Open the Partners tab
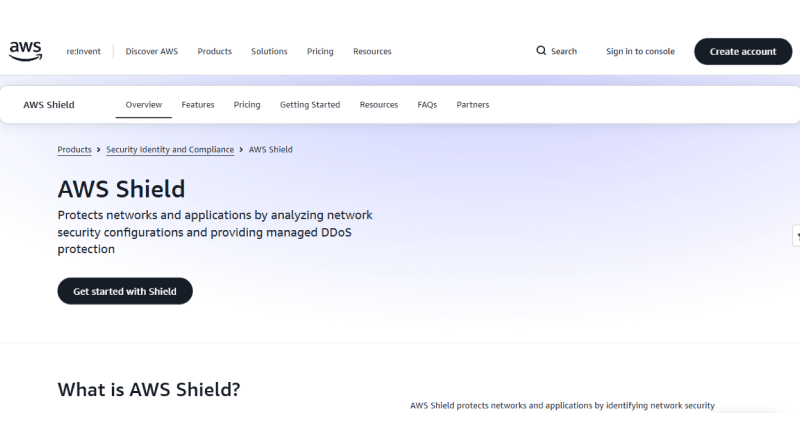 click(472, 105)
